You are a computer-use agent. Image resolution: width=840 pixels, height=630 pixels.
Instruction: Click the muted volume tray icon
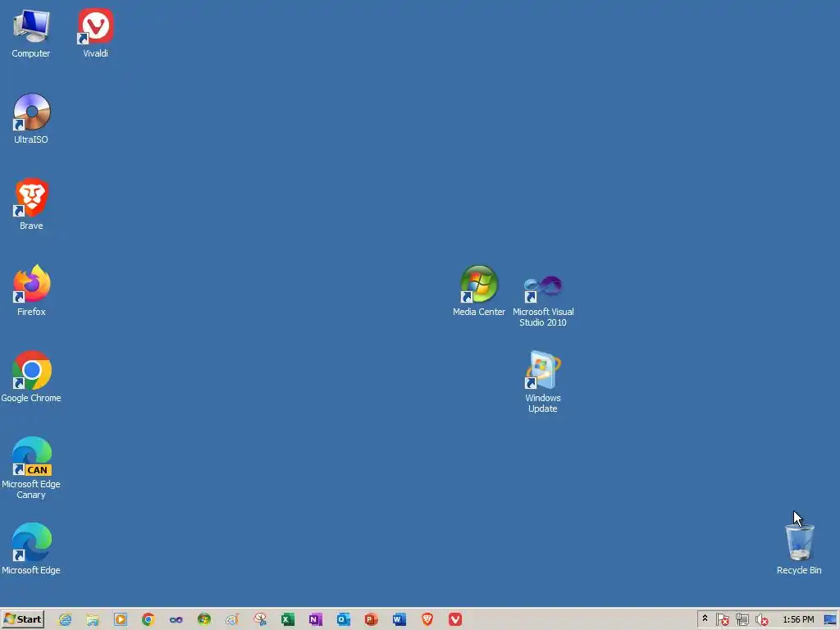click(x=761, y=620)
